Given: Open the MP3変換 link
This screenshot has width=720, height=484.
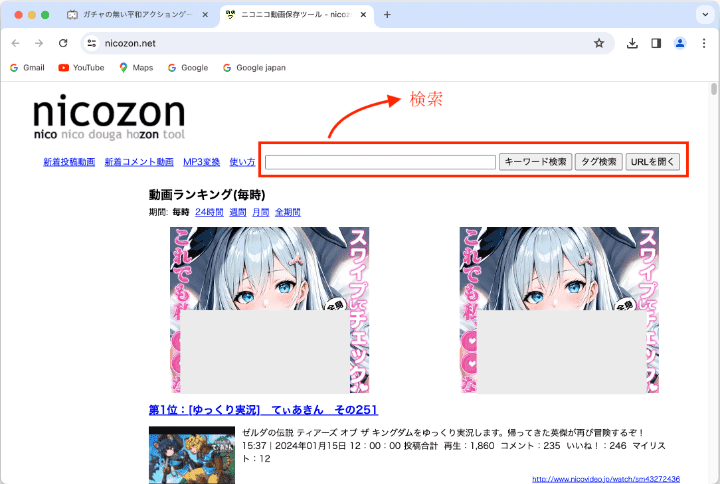Looking at the screenshot, I should [202, 162].
